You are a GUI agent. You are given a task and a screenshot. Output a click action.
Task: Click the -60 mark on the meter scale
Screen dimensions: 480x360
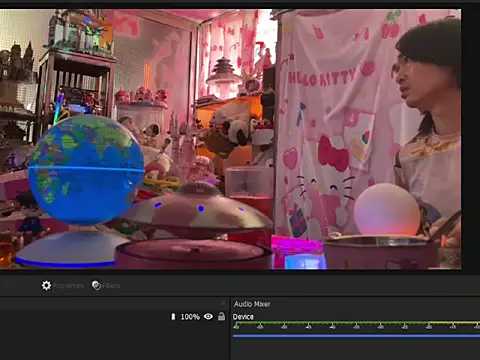tap(236, 327)
